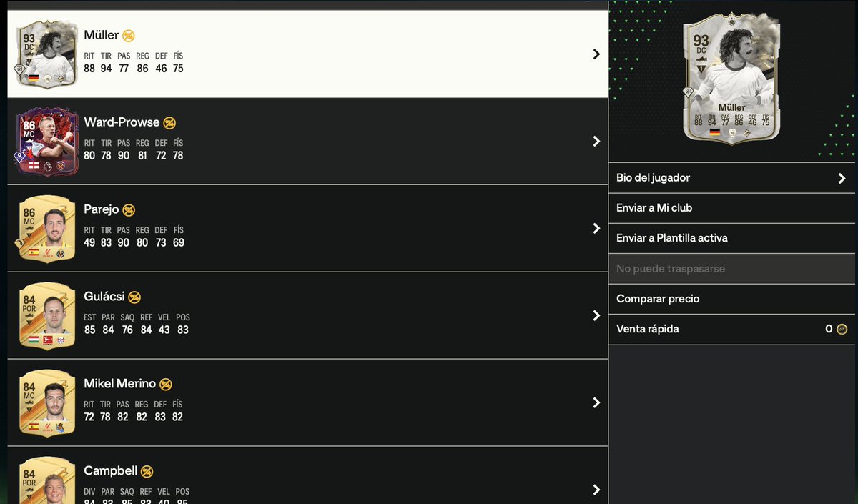This screenshot has width=858, height=504.
Task: Expand the Gulácsi row chevron
Action: click(596, 316)
